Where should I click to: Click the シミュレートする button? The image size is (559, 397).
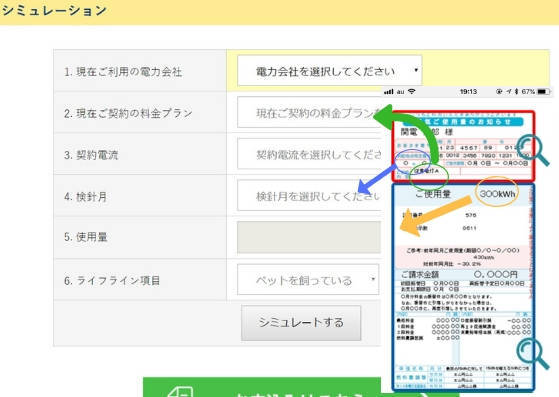click(x=301, y=323)
